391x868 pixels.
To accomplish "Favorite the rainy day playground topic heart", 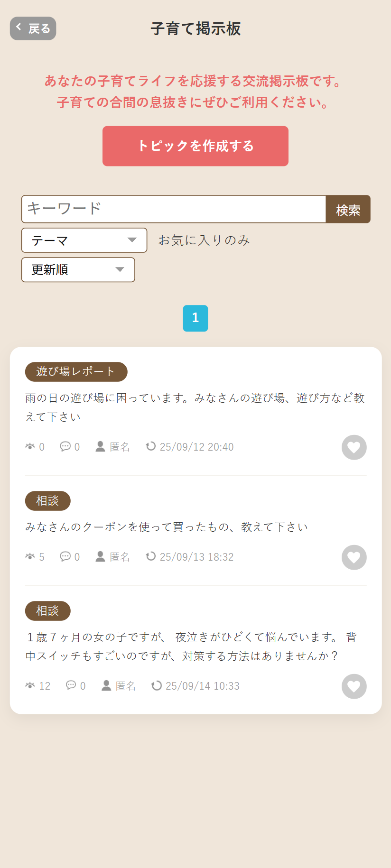I will [x=354, y=447].
